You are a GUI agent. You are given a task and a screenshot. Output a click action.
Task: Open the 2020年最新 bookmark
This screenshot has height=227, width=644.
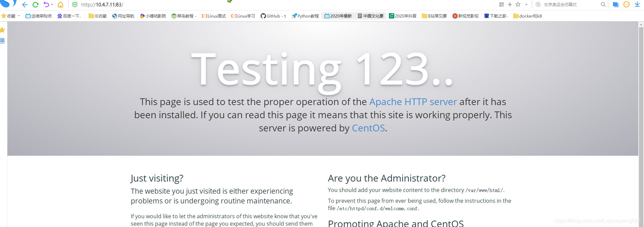[x=338, y=16]
